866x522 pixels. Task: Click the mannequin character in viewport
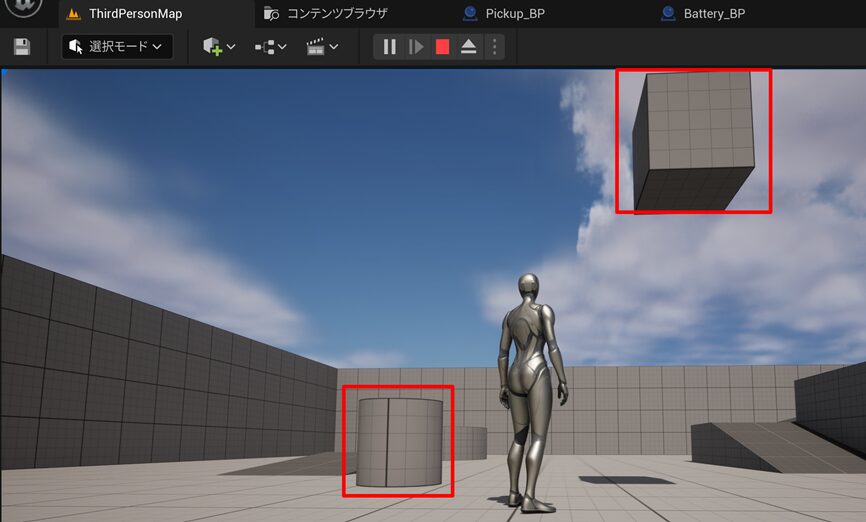point(531,392)
